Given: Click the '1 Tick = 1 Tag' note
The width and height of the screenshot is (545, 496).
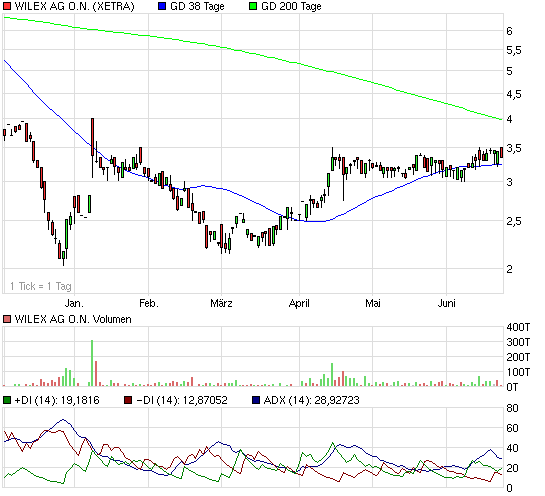Looking at the screenshot, I should (x=41, y=286).
